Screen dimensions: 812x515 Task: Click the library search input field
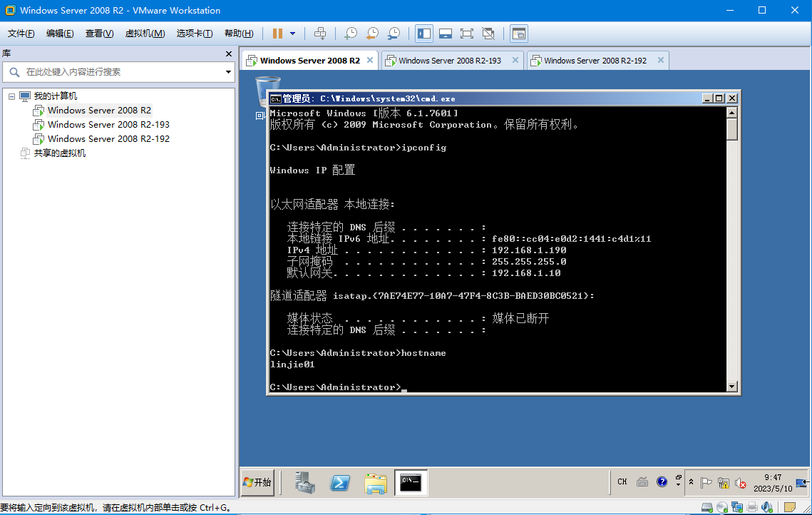(119, 72)
